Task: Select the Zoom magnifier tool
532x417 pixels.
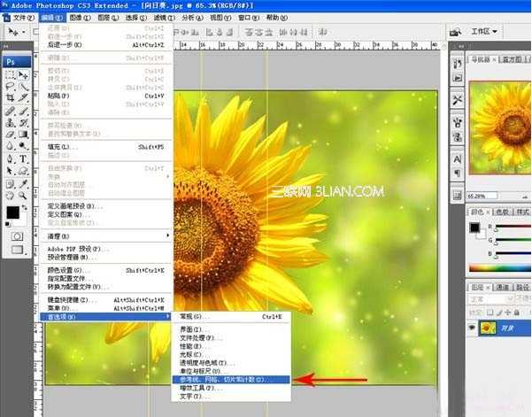Action: coord(23,195)
